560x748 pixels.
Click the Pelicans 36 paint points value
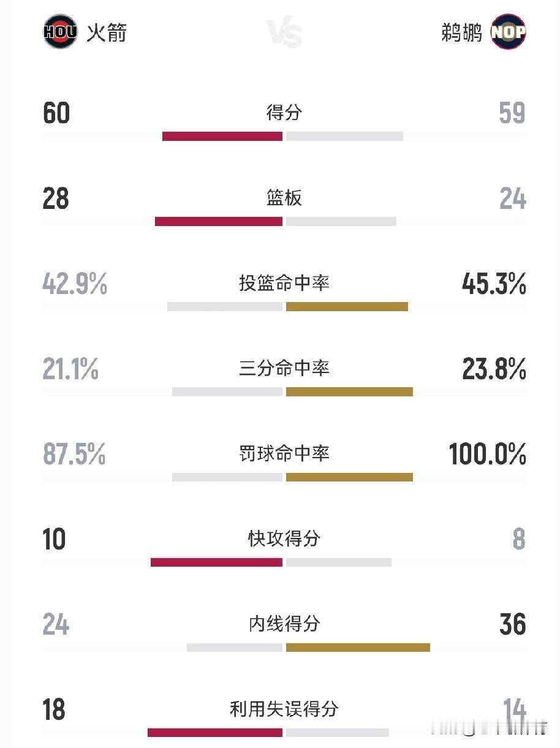pos(512,625)
